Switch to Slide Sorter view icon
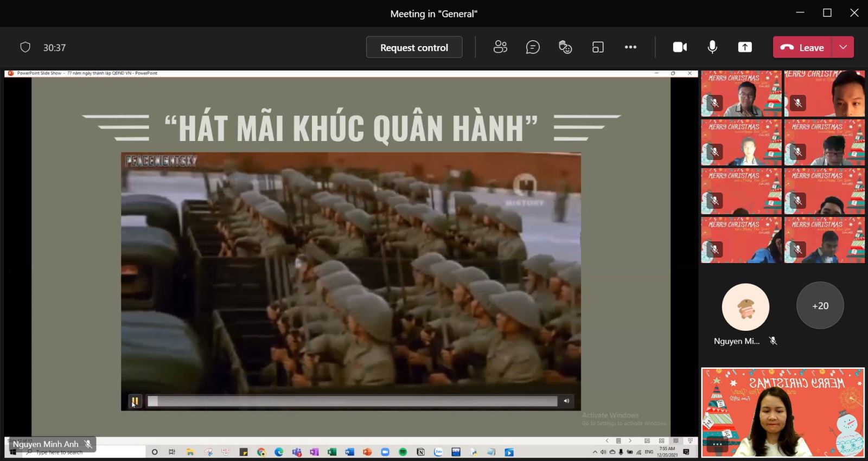 (x=661, y=441)
